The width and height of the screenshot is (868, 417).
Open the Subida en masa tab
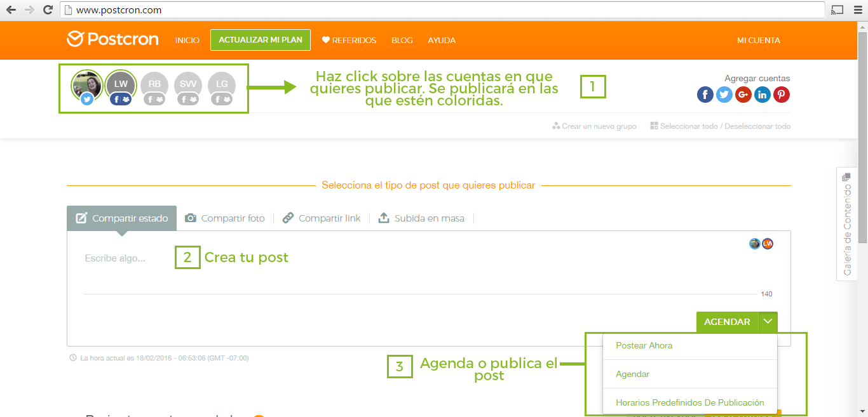tap(421, 218)
